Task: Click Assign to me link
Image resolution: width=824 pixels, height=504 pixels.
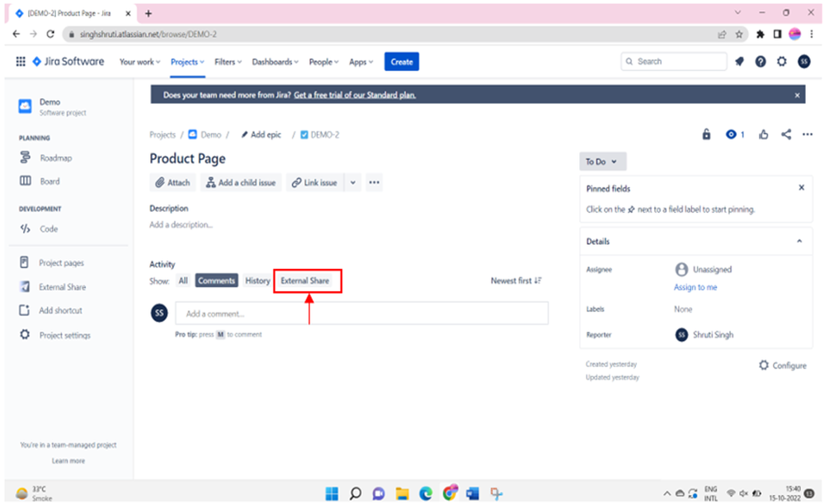Action: (x=695, y=288)
